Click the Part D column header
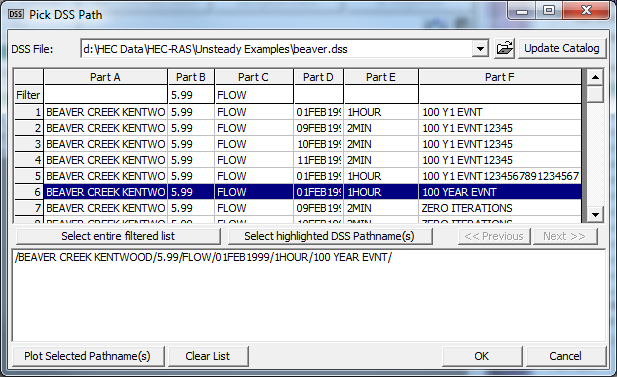Screen dimensions: 617x377 [x=318, y=77]
